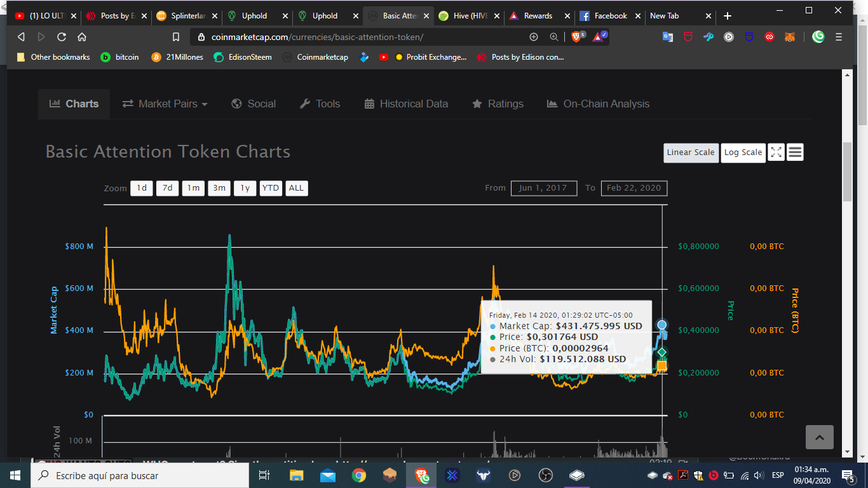Toggle the chart full screen view

(776, 152)
